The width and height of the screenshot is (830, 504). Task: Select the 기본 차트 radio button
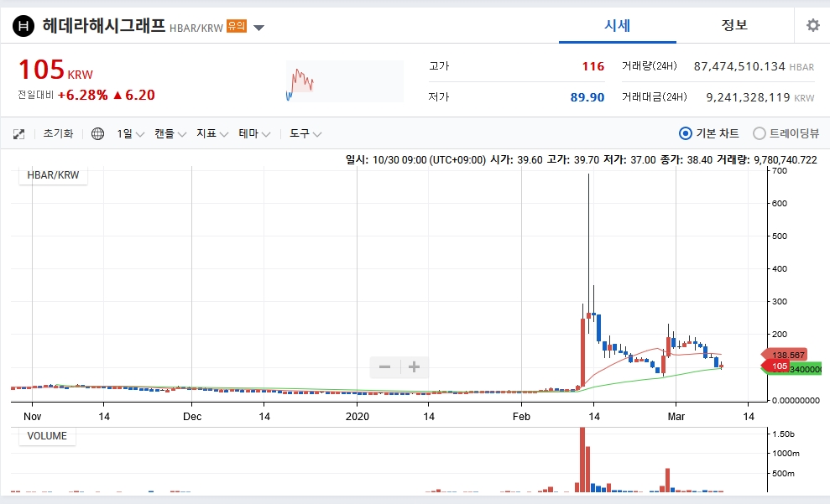coord(686,133)
